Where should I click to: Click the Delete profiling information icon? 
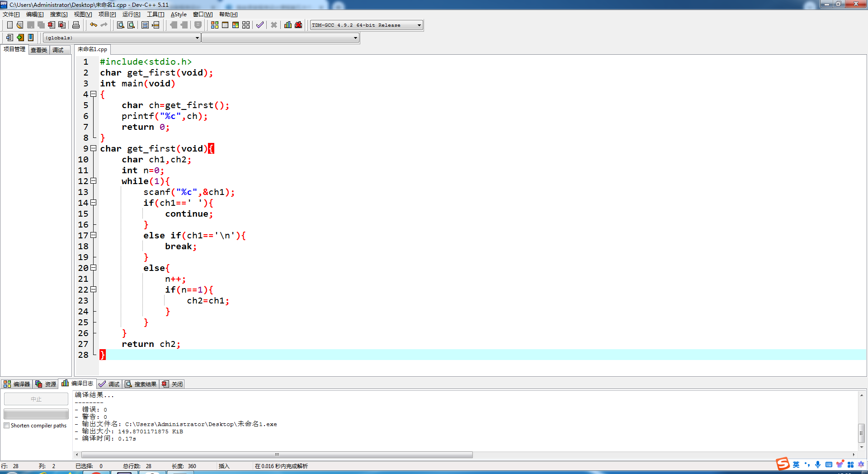[x=298, y=25]
